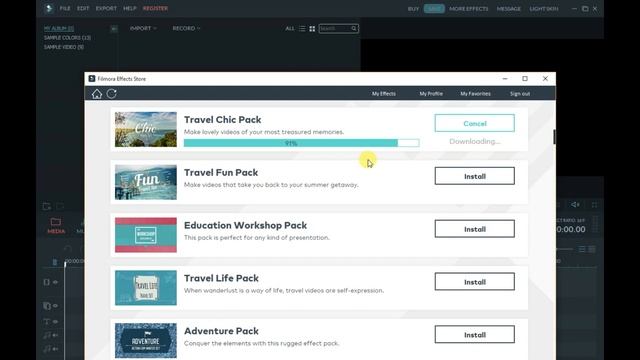This screenshot has height=360, width=640.
Task: Select the overlay track icon
Action: [47, 306]
